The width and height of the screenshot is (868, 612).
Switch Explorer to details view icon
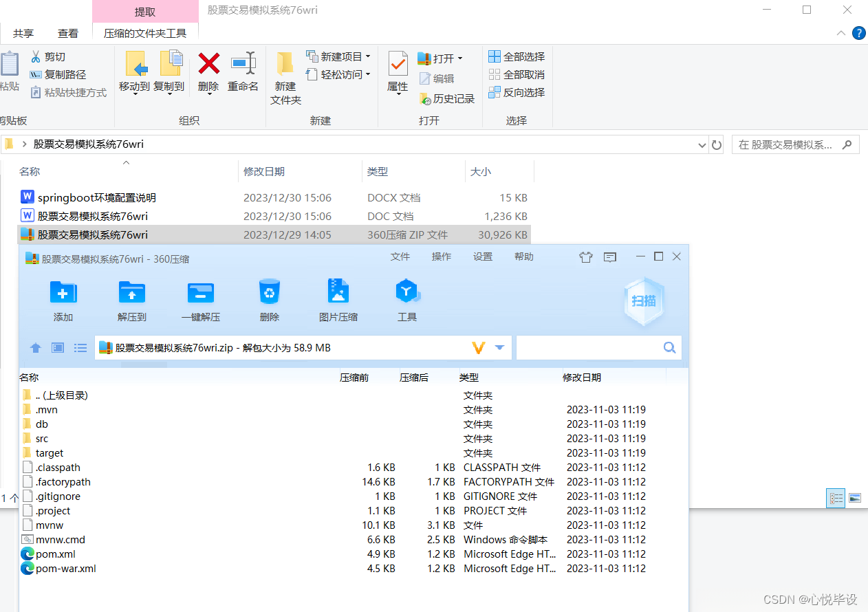(x=836, y=497)
